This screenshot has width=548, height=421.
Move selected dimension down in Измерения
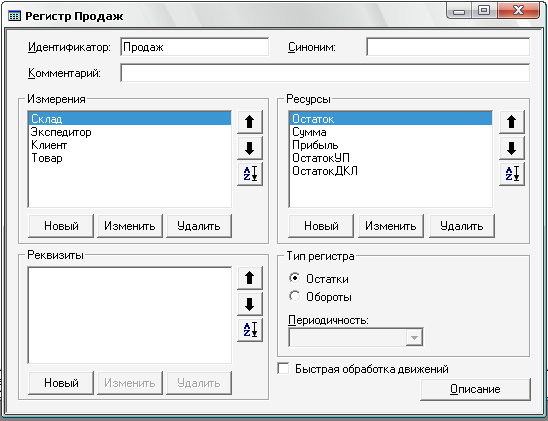[250, 148]
